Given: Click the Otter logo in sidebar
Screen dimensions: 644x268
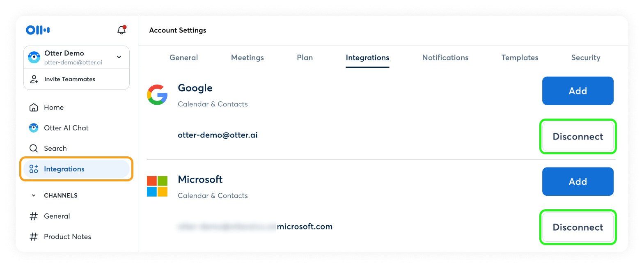Looking at the screenshot, I should point(38,30).
